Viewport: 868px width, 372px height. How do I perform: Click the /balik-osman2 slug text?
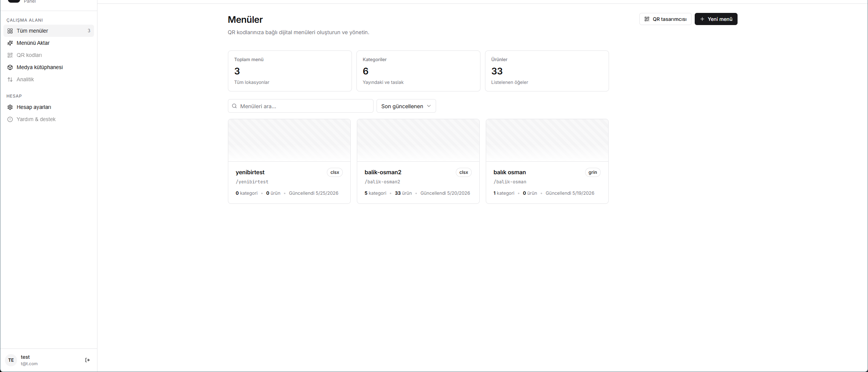point(382,182)
